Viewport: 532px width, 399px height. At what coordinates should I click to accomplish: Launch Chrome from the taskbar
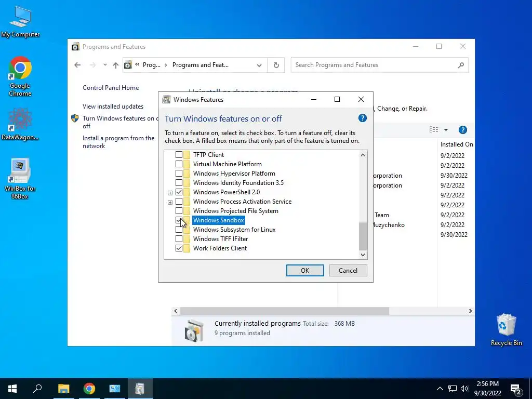(89, 389)
